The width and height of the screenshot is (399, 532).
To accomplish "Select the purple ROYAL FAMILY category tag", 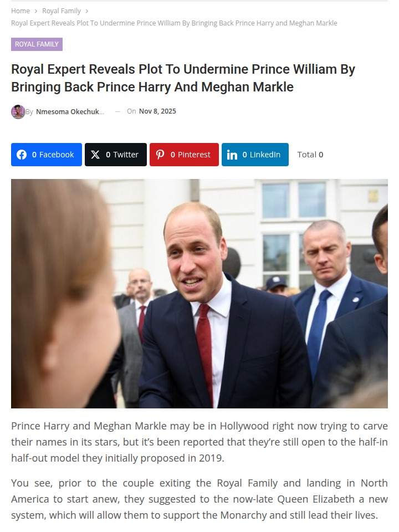I will click(x=37, y=44).
